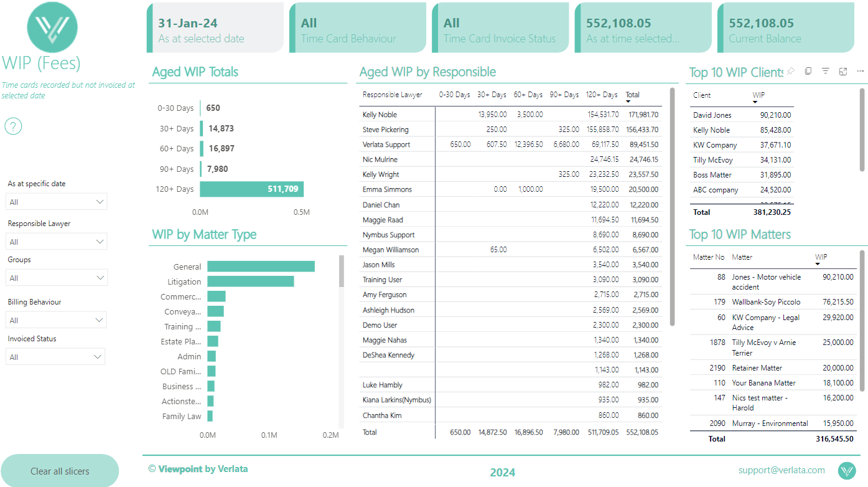Viewport: 868px width, 487px height.
Task: Expand the Groups slicer dropdown
Action: coord(56,278)
